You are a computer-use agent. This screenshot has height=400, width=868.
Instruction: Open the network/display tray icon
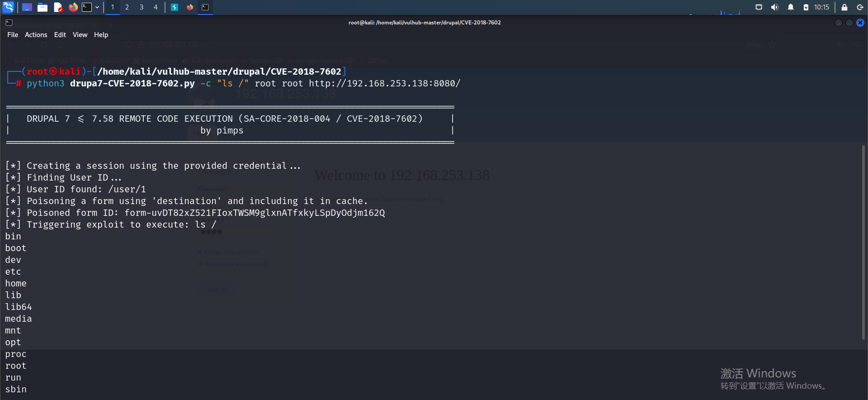[x=759, y=7]
